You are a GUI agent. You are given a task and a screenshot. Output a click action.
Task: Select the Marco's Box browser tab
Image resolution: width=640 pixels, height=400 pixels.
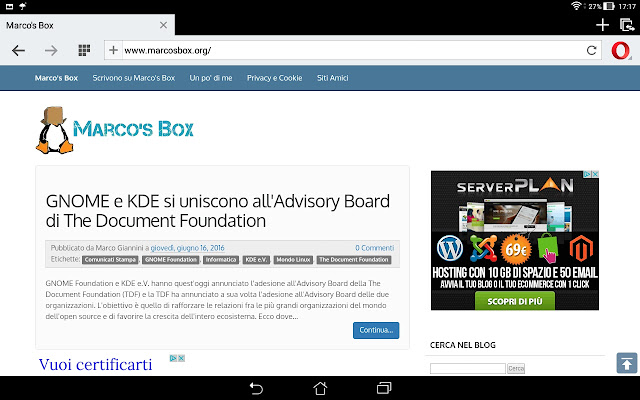pyautogui.click(x=87, y=25)
